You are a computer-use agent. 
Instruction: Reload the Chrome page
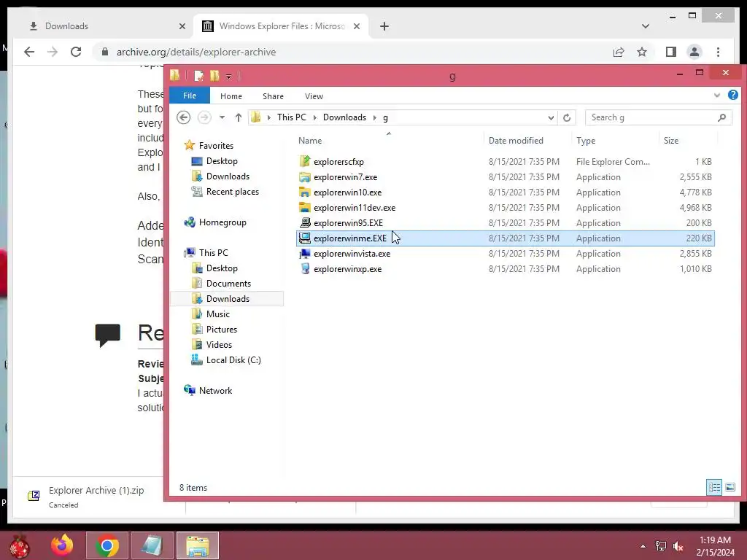tap(76, 52)
